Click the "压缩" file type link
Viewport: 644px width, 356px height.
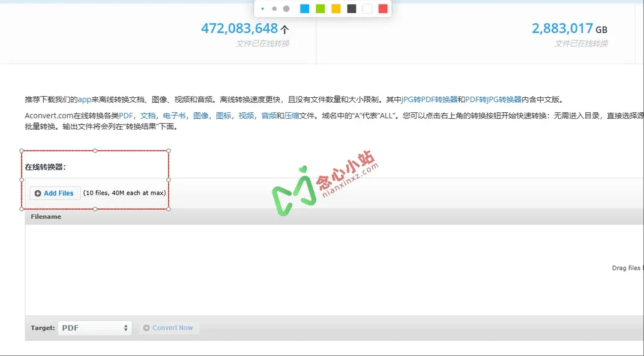pos(292,115)
